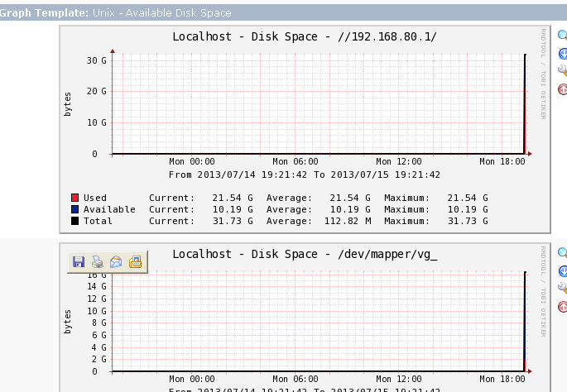
Task: Open the //192.168.80.1/ graph properties with the wrench icon
Action: pyautogui.click(x=563, y=70)
